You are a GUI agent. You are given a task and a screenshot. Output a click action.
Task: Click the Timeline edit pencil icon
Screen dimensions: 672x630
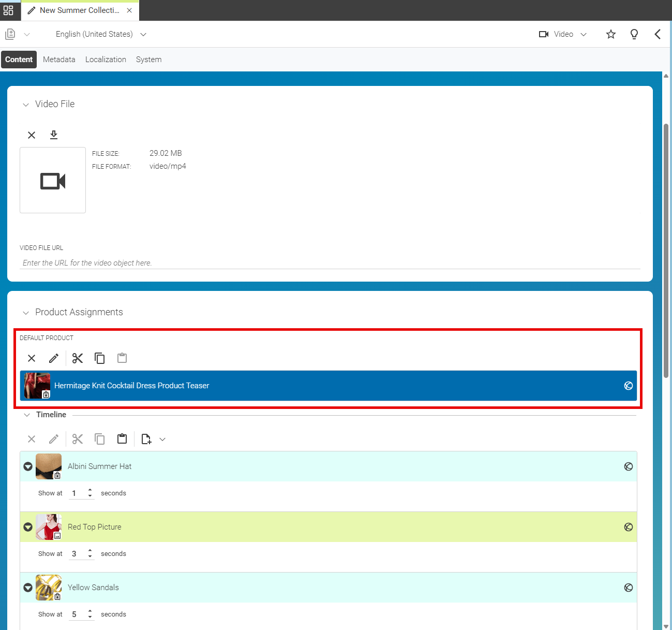pos(54,439)
